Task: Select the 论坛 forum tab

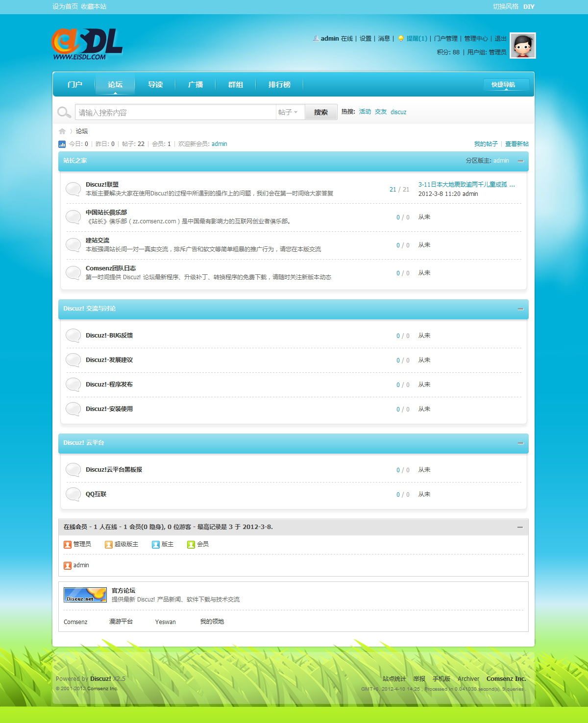Action: pyautogui.click(x=115, y=84)
